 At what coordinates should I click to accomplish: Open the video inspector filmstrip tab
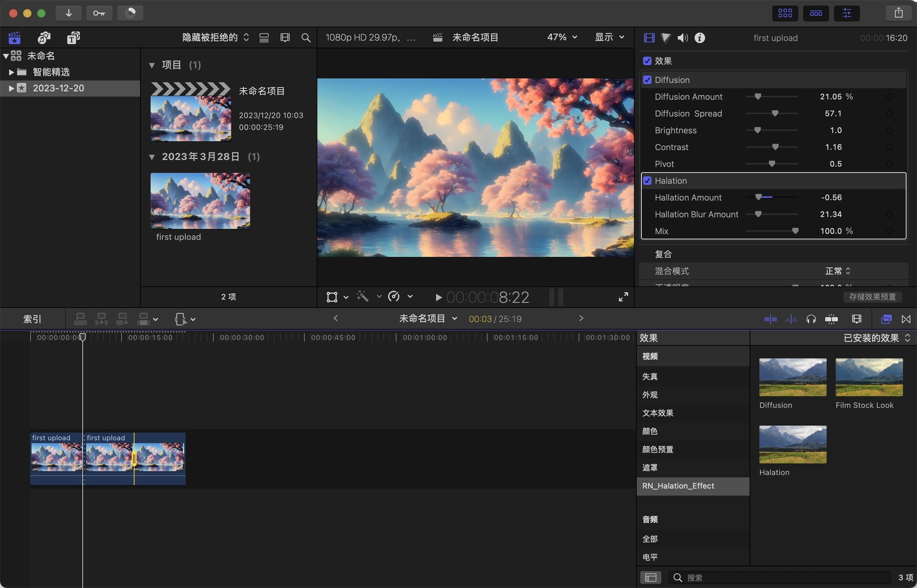pyautogui.click(x=649, y=38)
